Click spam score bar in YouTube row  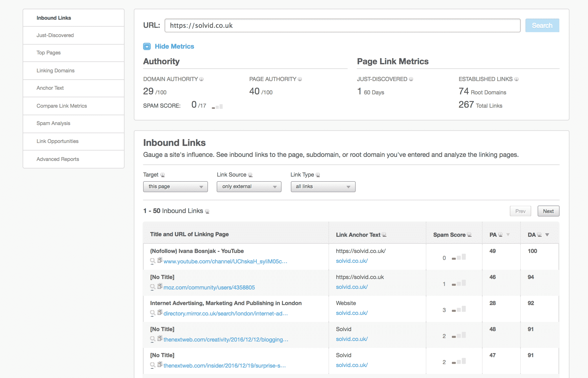coord(459,257)
